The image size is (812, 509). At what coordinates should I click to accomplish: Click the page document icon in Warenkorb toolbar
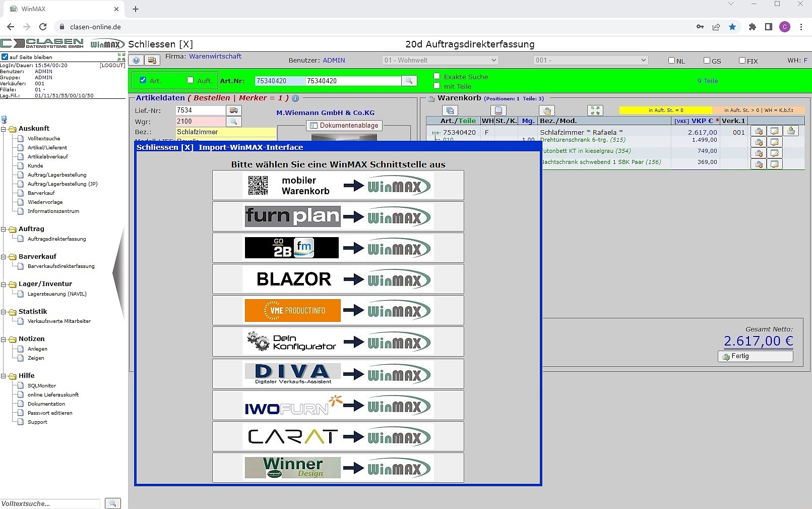click(x=498, y=110)
